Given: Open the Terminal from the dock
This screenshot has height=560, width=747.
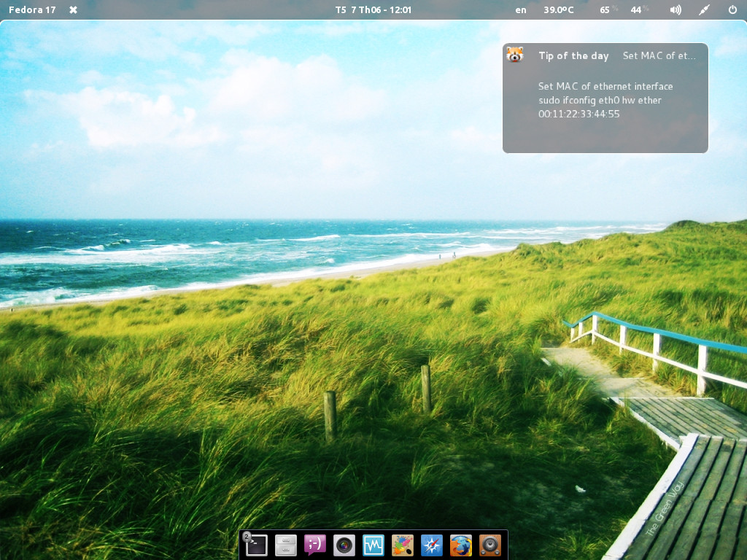Looking at the screenshot, I should 256,545.
